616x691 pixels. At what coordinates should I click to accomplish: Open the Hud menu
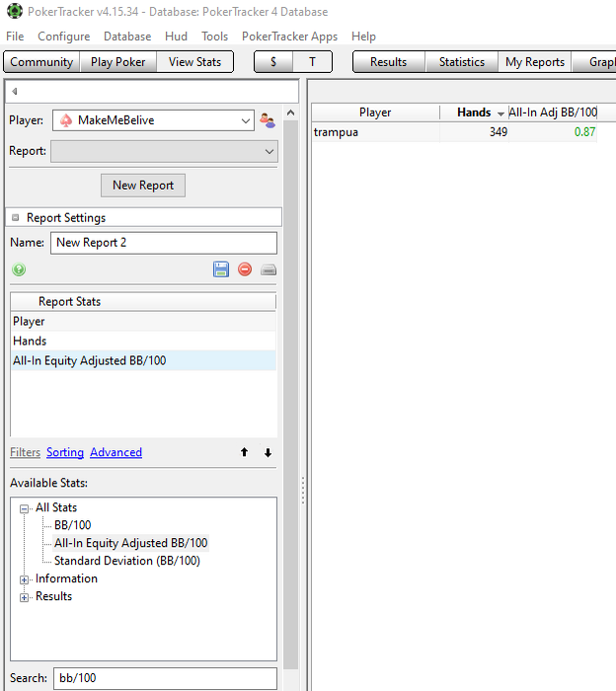click(177, 37)
